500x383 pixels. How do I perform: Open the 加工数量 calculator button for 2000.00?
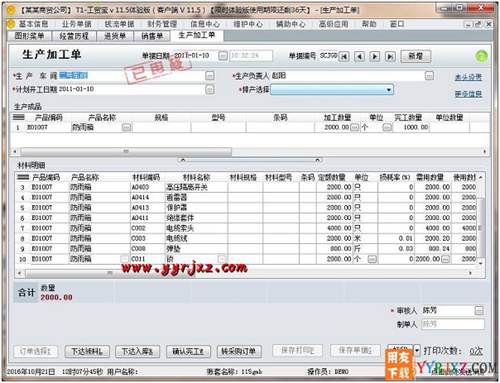[x=355, y=127]
